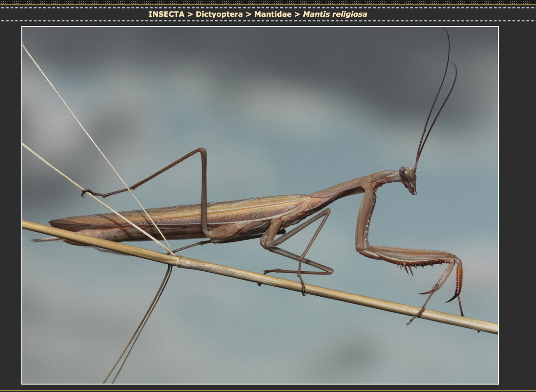Open the INSECTA breadcrumb link

click(166, 14)
